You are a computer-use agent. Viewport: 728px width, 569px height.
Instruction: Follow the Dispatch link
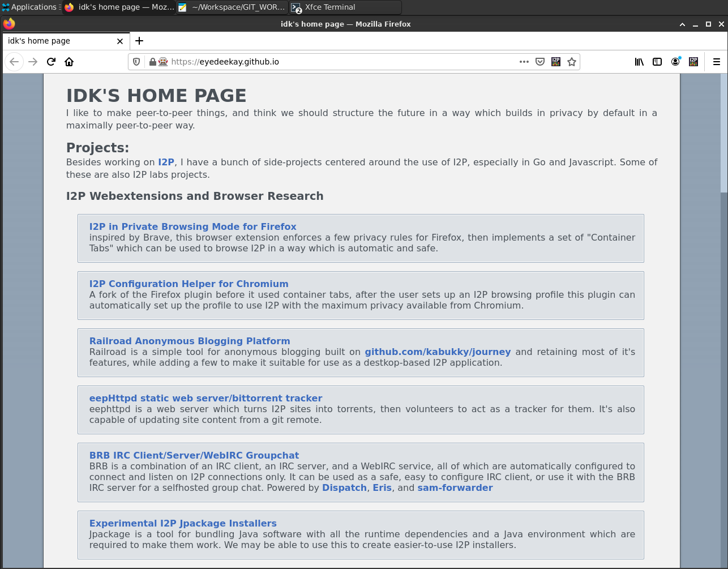pyautogui.click(x=344, y=487)
